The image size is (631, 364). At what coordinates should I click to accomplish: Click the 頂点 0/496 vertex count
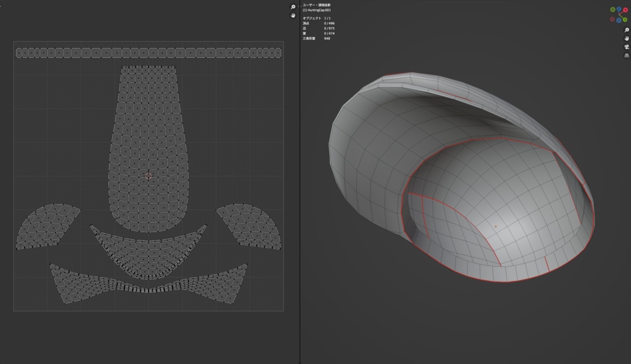click(319, 23)
